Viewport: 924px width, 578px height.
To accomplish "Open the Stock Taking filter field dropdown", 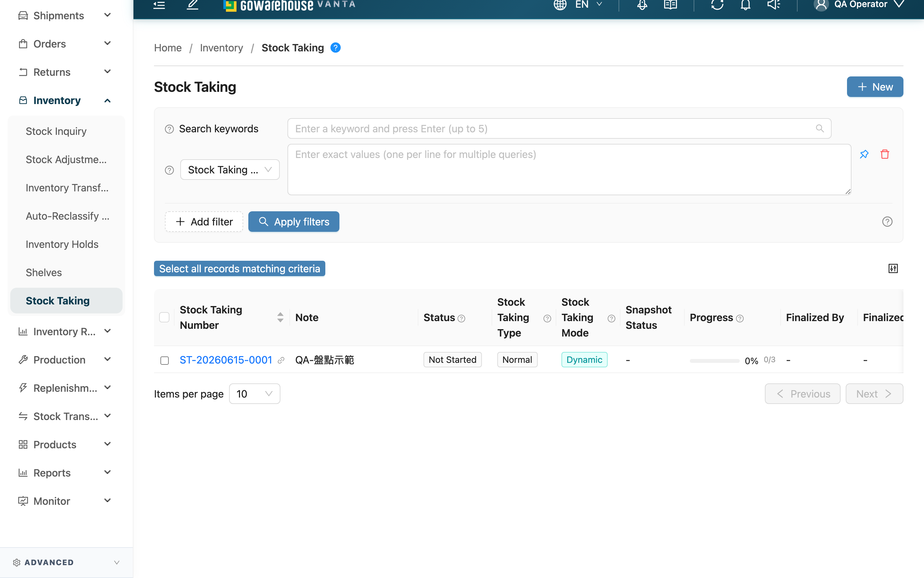I will 230,170.
